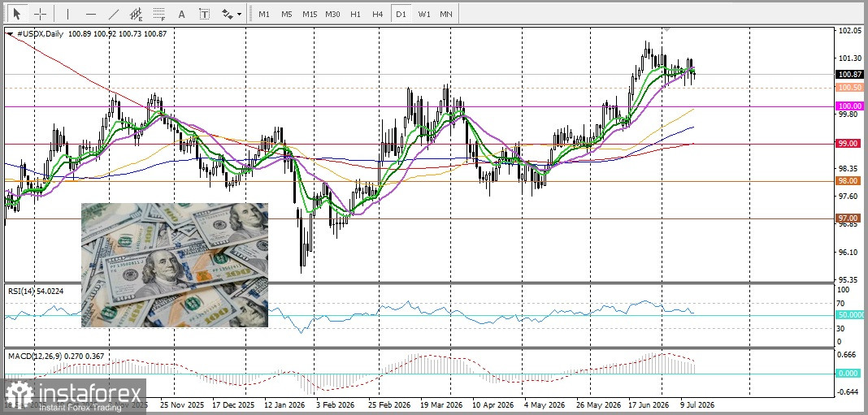
Task: Select the horizontal line drawing tool
Action: click(x=91, y=14)
